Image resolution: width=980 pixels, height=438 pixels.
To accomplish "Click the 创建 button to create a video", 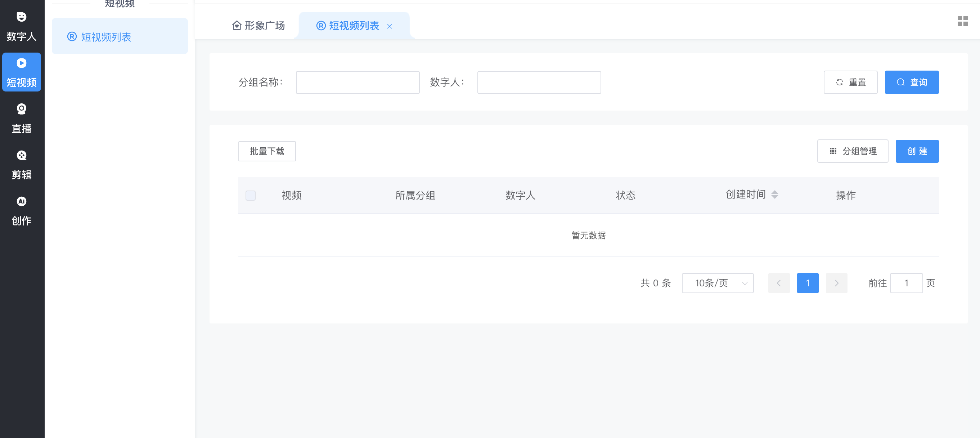I will (917, 151).
